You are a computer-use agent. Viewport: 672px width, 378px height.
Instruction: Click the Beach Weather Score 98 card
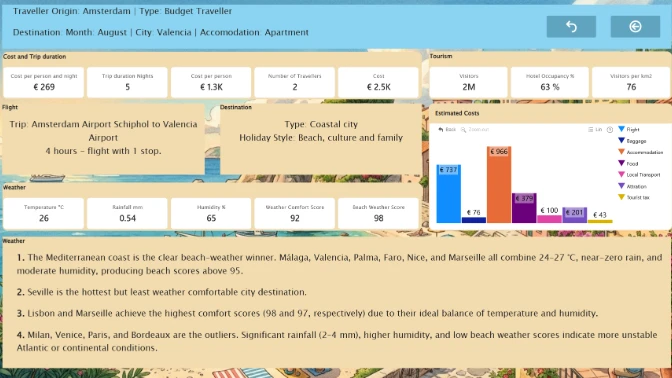(378, 213)
